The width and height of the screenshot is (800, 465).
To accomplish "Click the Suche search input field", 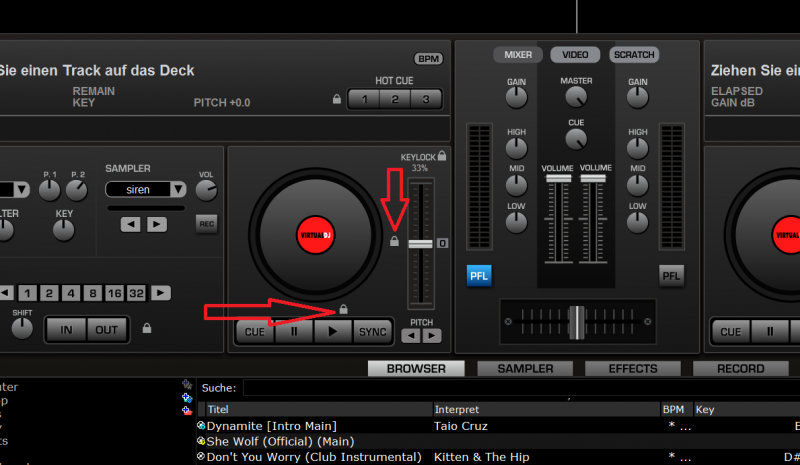I will click(500, 388).
